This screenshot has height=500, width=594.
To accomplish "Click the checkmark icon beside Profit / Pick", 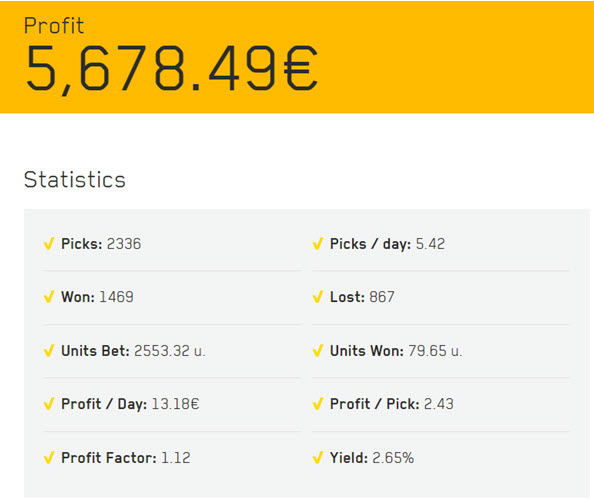I will 318,404.
